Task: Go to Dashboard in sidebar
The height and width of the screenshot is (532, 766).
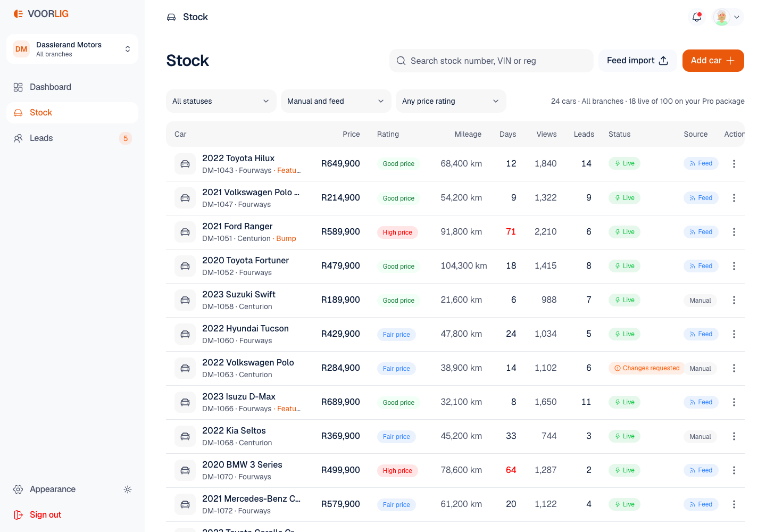Action: 72,87
